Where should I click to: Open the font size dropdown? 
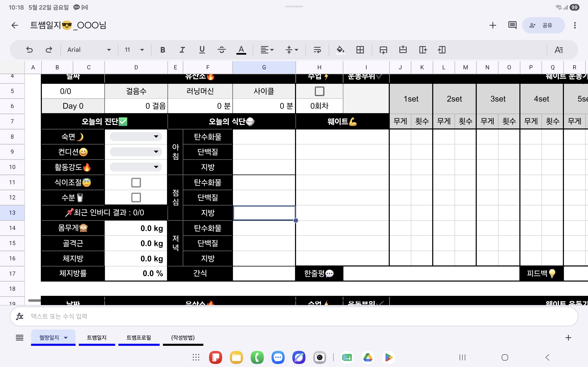tap(134, 50)
